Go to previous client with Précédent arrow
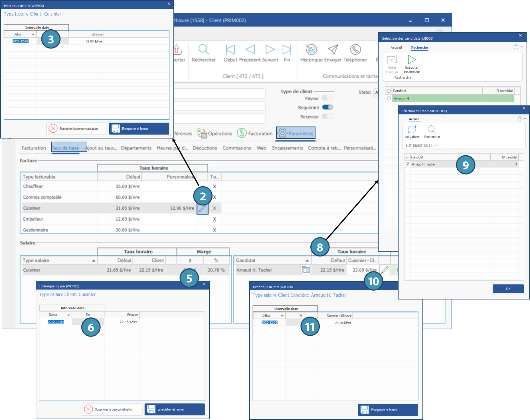The height and width of the screenshot is (420, 530). pos(250,50)
